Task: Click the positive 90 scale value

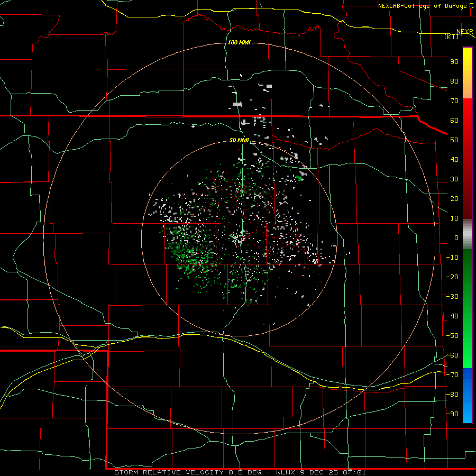Action: [454, 62]
